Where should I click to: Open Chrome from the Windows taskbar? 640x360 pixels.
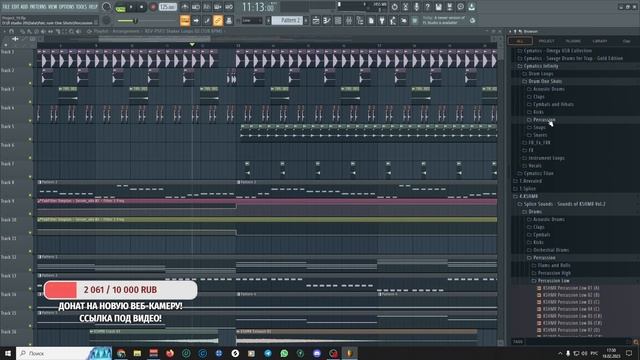(x=121, y=353)
